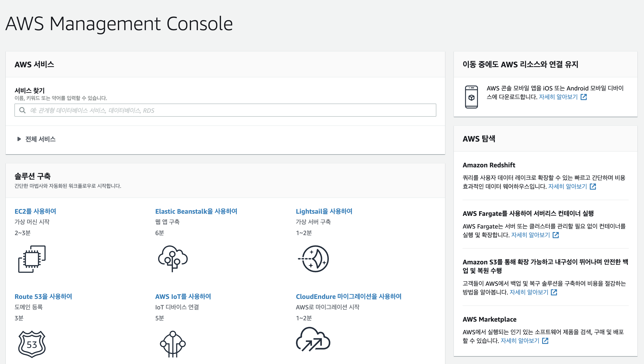The width and height of the screenshot is (644, 364).
Task: Click 자세히 알아보기 for the mobile app
Action: (558, 97)
